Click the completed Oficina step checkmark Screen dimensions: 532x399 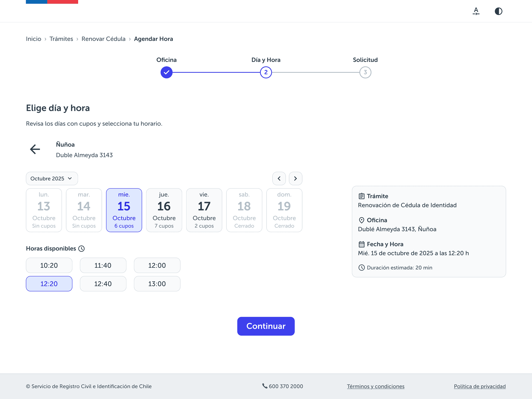(166, 72)
